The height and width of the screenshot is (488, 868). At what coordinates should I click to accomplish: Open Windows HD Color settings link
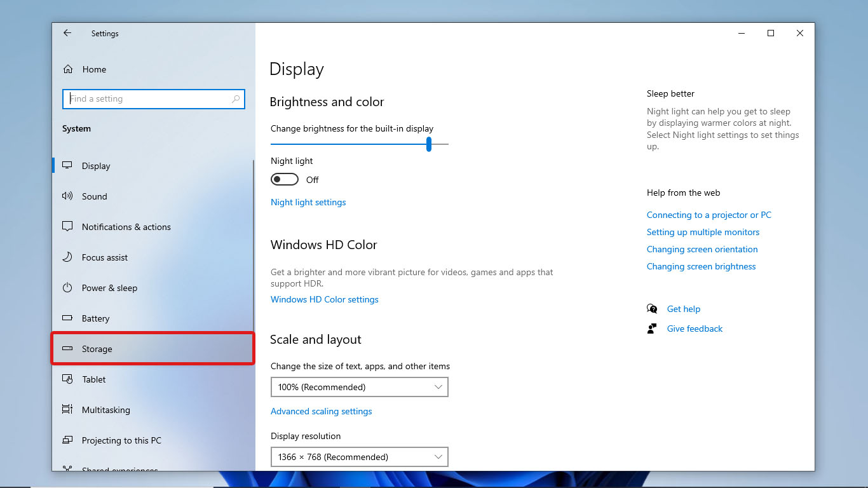click(325, 299)
